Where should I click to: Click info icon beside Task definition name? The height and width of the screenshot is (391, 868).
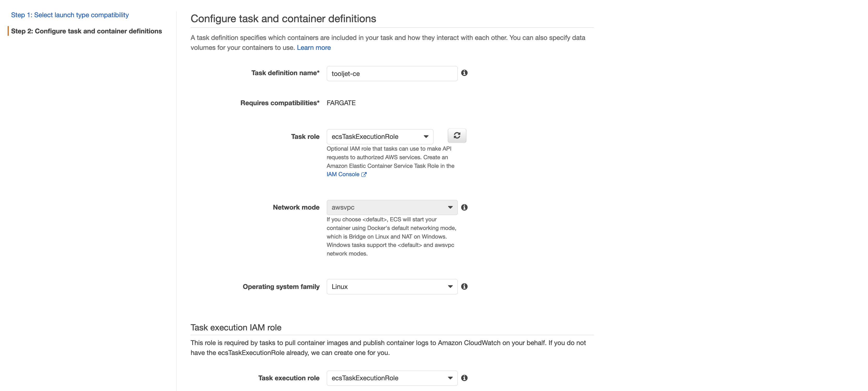point(464,73)
